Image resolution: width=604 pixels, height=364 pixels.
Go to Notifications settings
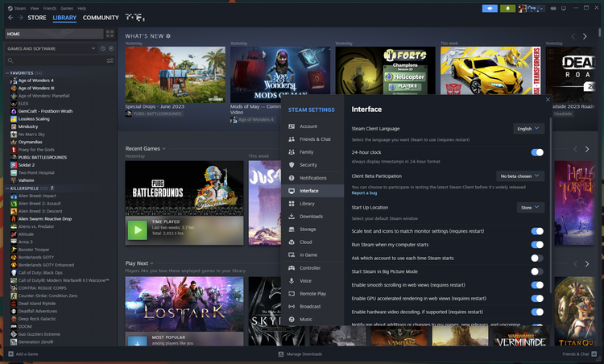pos(312,178)
